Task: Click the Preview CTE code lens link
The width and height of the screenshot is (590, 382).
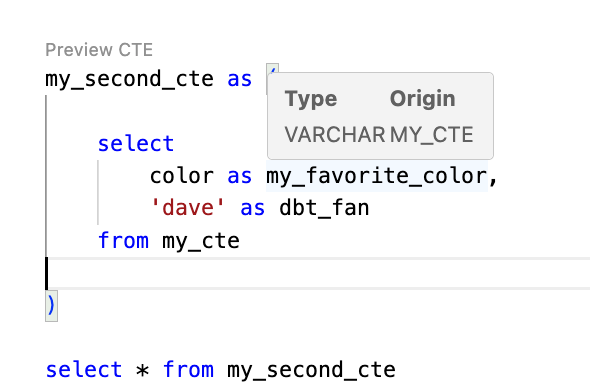Action: tap(99, 50)
